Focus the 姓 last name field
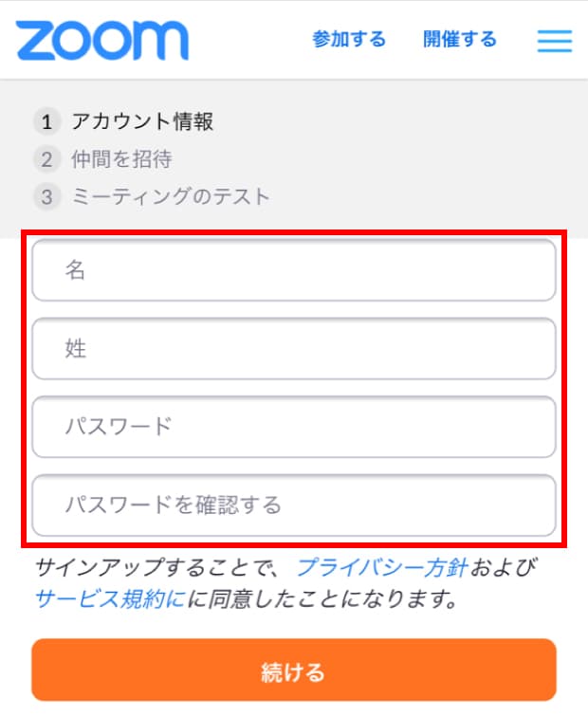Viewport: 588px width, 716px height. tap(294, 349)
